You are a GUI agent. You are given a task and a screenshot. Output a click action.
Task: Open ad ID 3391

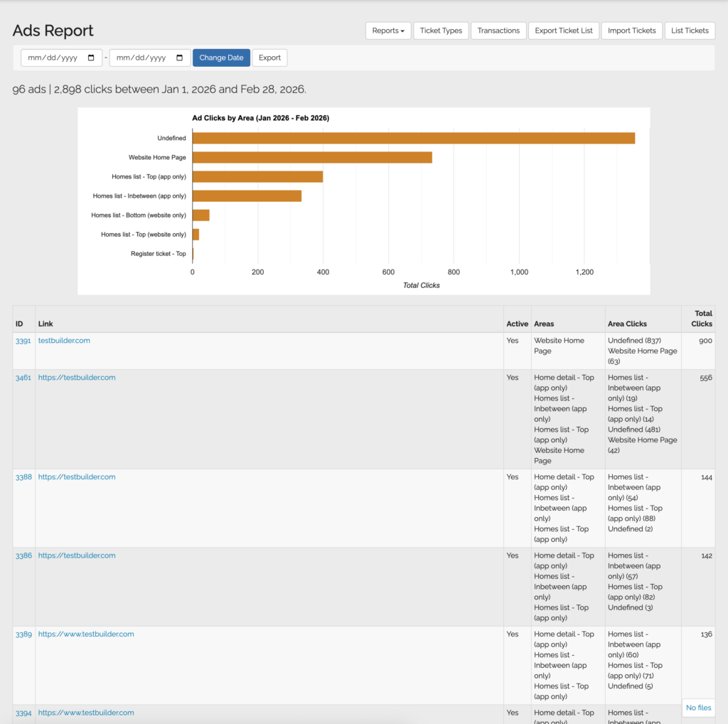coord(23,341)
